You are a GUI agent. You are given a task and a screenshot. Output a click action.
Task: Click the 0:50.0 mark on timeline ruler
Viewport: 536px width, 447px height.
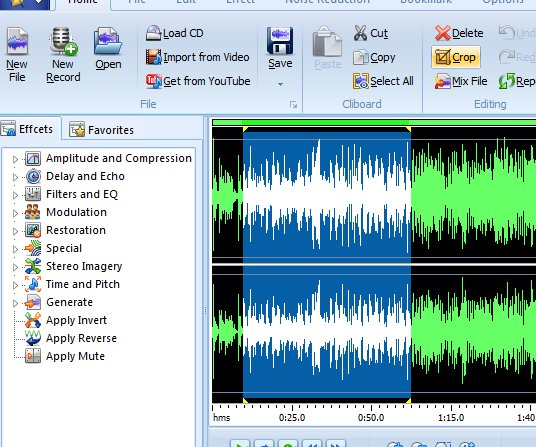(x=371, y=417)
